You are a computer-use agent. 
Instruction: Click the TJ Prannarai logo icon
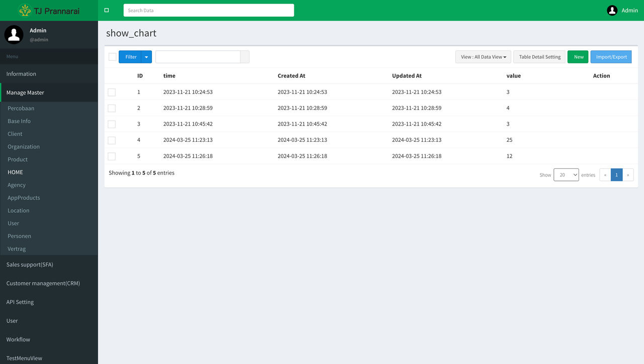pyautogui.click(x=25, y=10)
